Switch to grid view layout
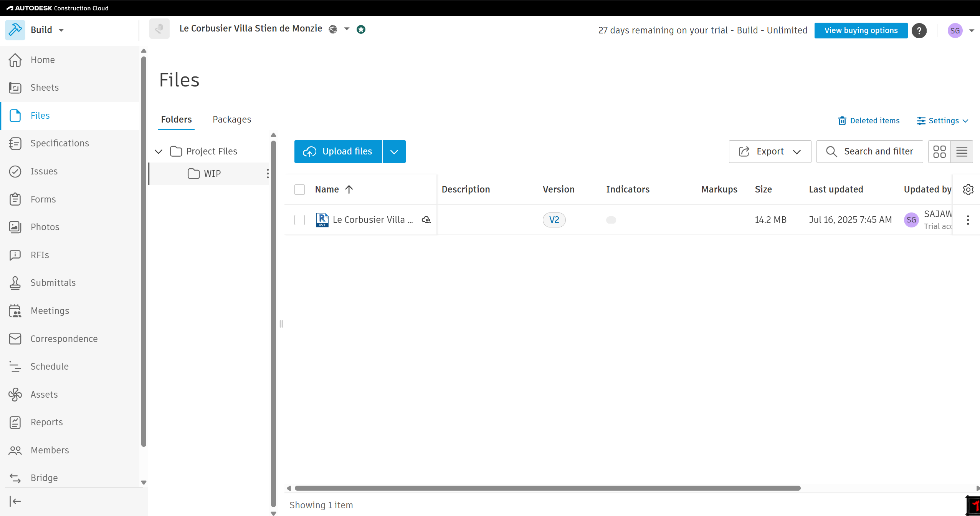The height and width of the screenshot is (516, 980). 939,151
